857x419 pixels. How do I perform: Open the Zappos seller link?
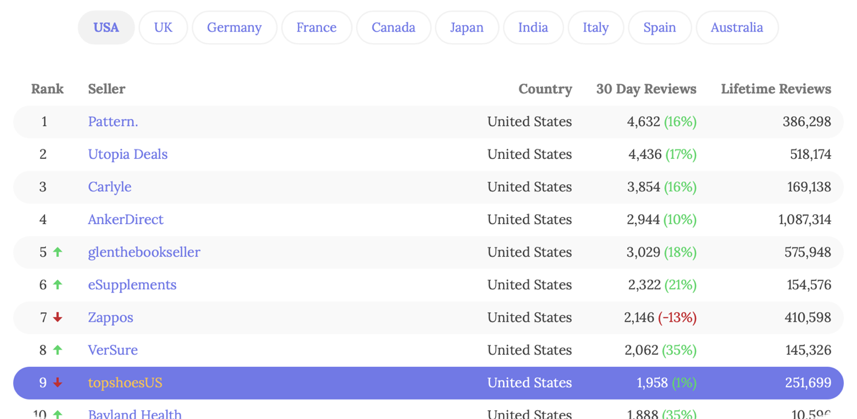point(110,318)
